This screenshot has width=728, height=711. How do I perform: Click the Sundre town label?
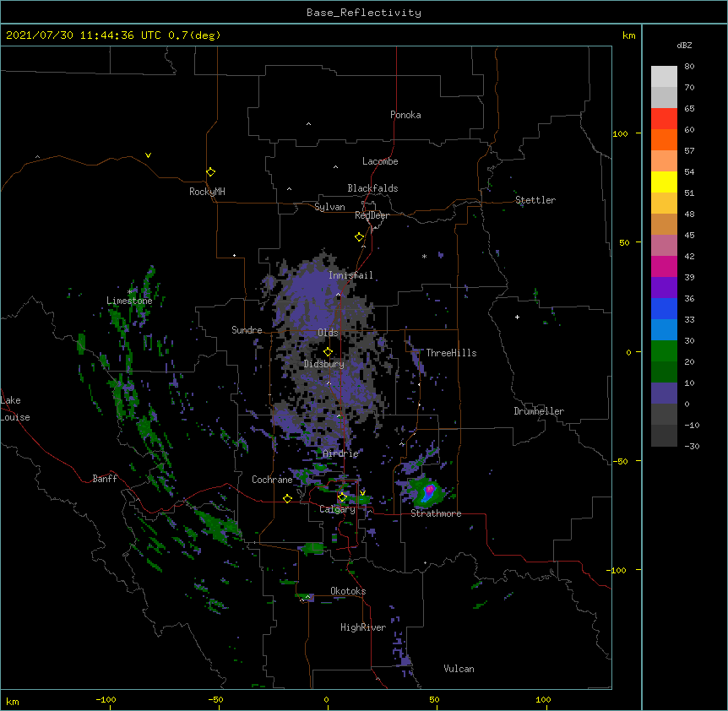point(247,330)
